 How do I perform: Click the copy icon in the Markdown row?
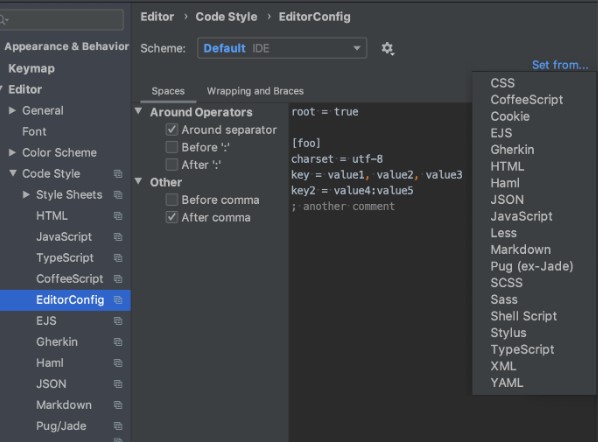pyautogui.click(x=118, y=405)
